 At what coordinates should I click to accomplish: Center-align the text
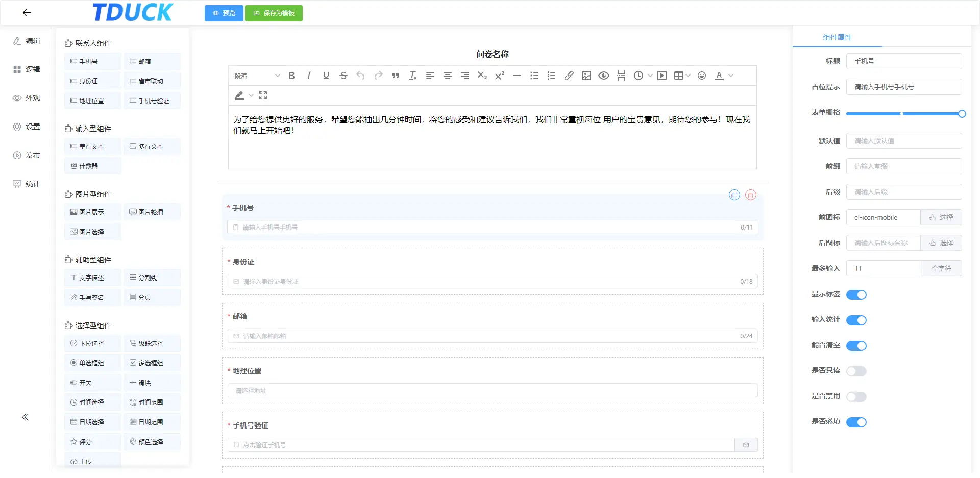tap(448, 76)
